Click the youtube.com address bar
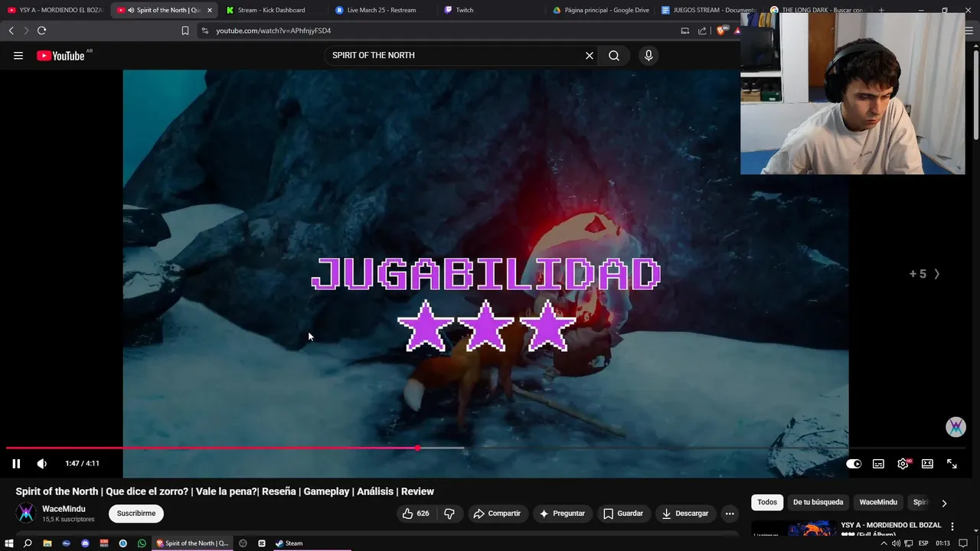 [x=436, y=31]
